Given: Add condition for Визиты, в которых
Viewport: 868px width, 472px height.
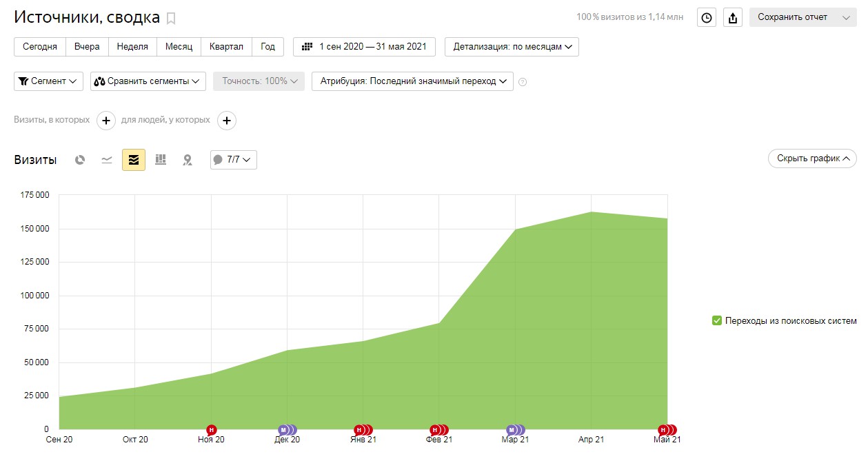Looking at the screenshot, I should [105, 121].
